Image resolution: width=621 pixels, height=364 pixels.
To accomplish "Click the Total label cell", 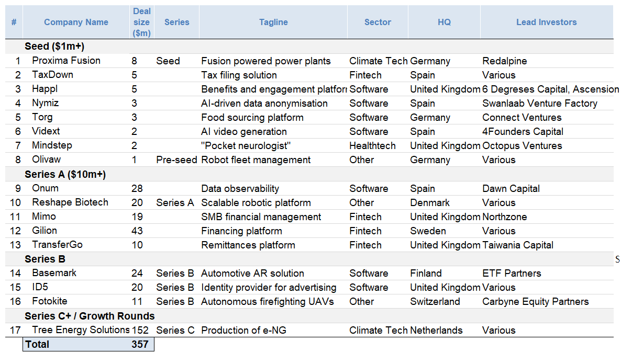I will click(x=38, y=344).
